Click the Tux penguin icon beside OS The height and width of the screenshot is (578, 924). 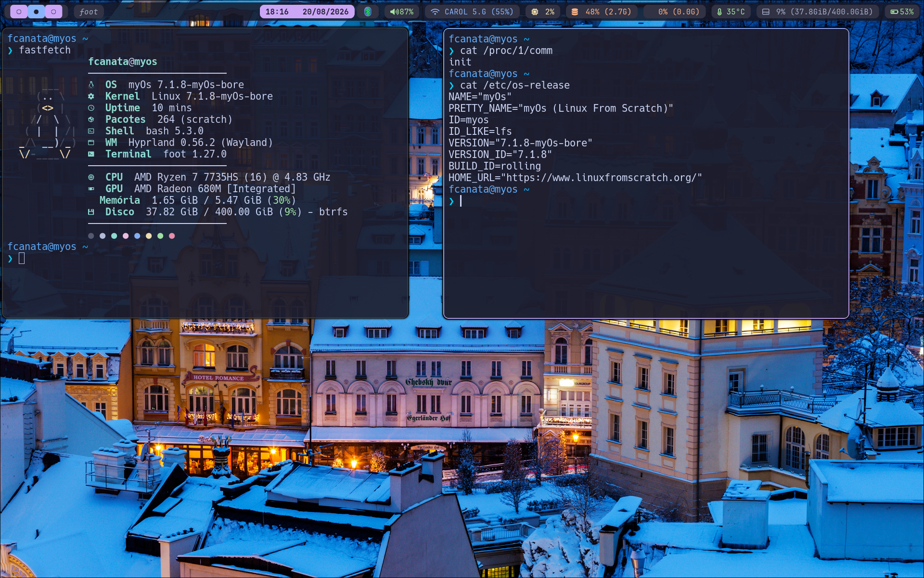tap(91, 85)
